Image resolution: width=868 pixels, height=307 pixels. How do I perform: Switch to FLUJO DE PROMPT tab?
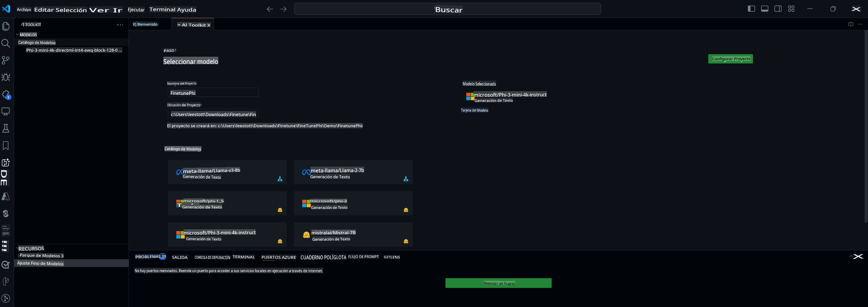tap(363, 256)
